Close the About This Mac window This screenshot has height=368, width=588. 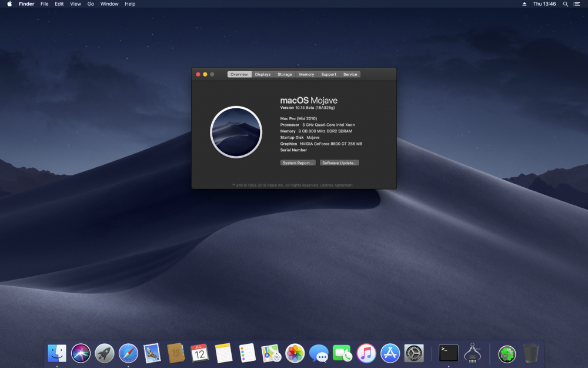[198, 74]
